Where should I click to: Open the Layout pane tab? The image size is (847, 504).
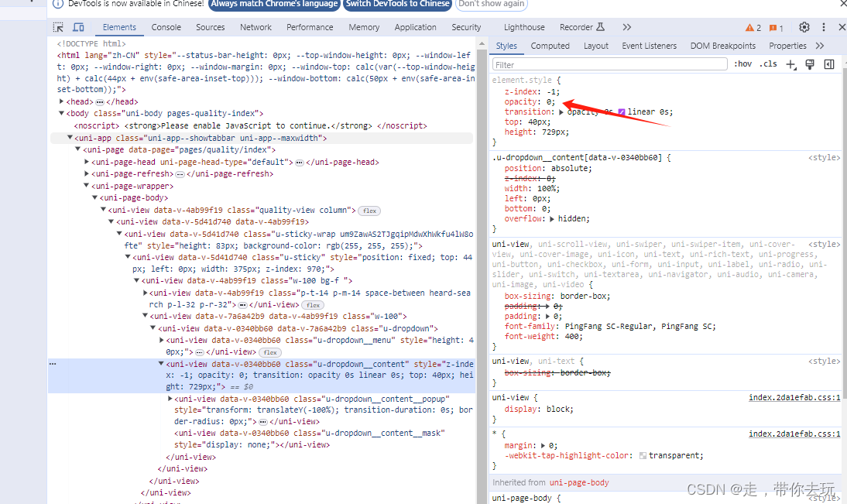pyautogui.click(x=596, y=46)
